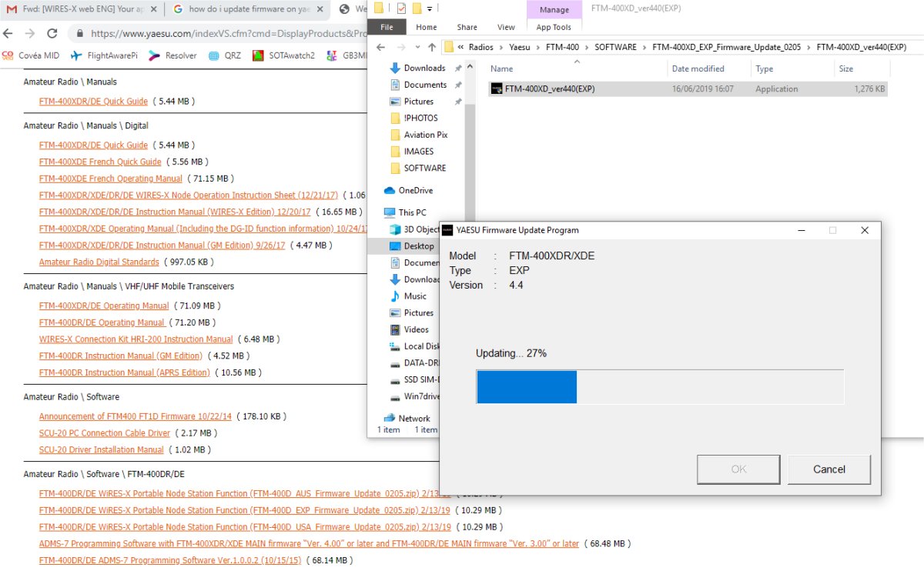Click the OK button in YAESU dialog
The image size is (924, 571).
coord(738,469)
